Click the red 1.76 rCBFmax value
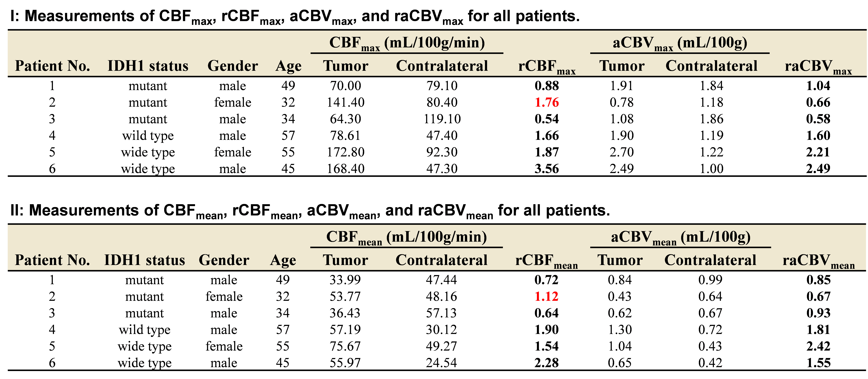This screenshot has height=379, width=868. tap(547, 102)
